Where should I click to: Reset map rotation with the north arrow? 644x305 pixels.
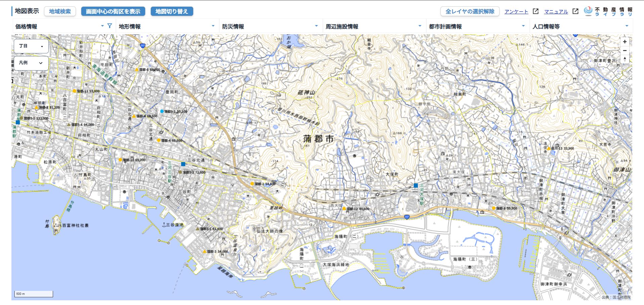pos(625,58)
